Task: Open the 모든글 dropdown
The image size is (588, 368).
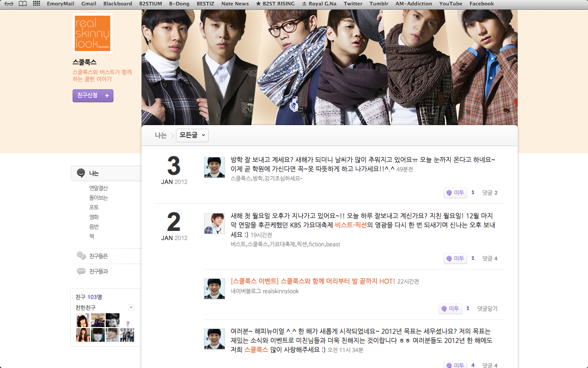Action: pyautogui.click(x=192, y=135)
